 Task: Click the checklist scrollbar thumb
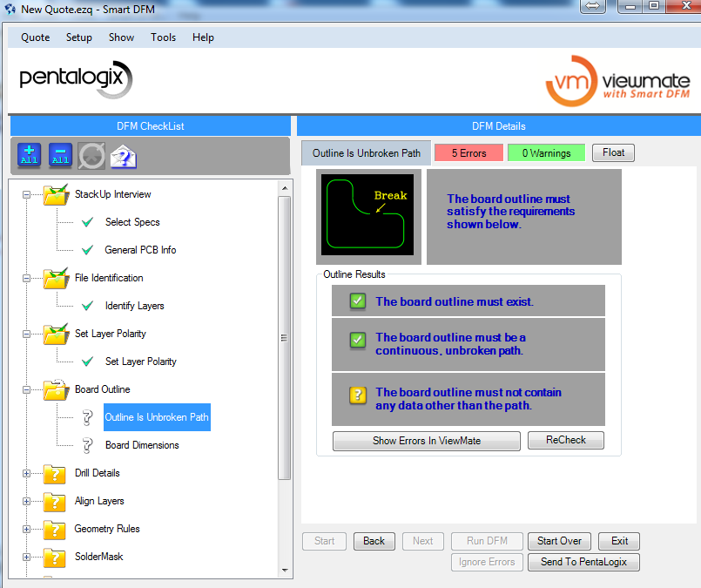tap(285, 338)
